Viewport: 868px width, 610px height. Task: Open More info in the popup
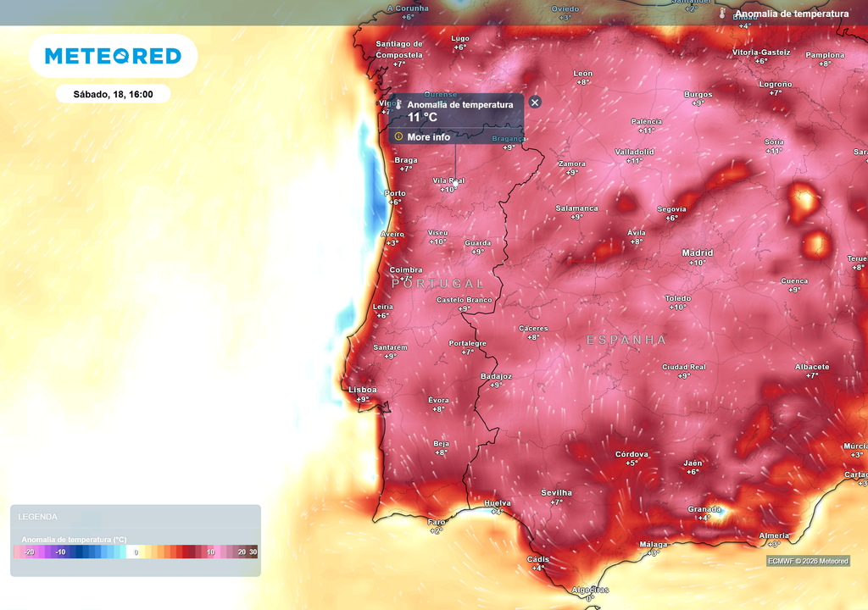click(x=428, y=136)
